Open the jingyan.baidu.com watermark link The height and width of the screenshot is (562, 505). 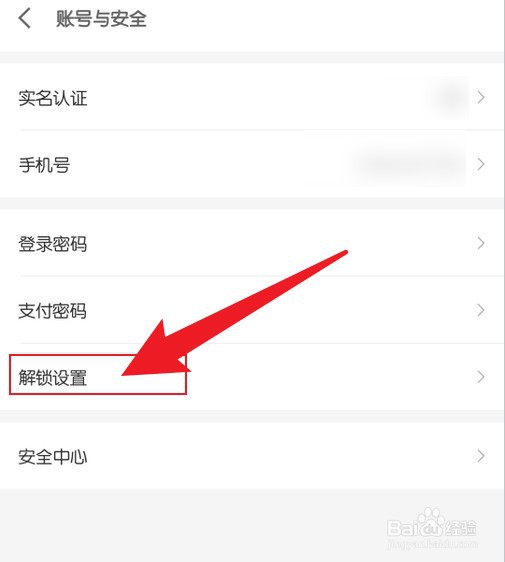[x=432, y=544]
